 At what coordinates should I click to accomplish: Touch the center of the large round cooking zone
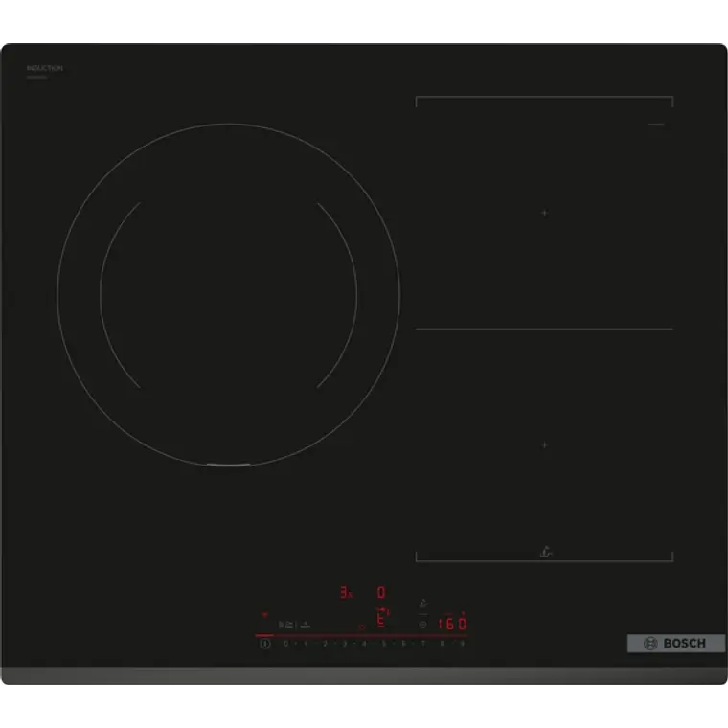[228, 294]
